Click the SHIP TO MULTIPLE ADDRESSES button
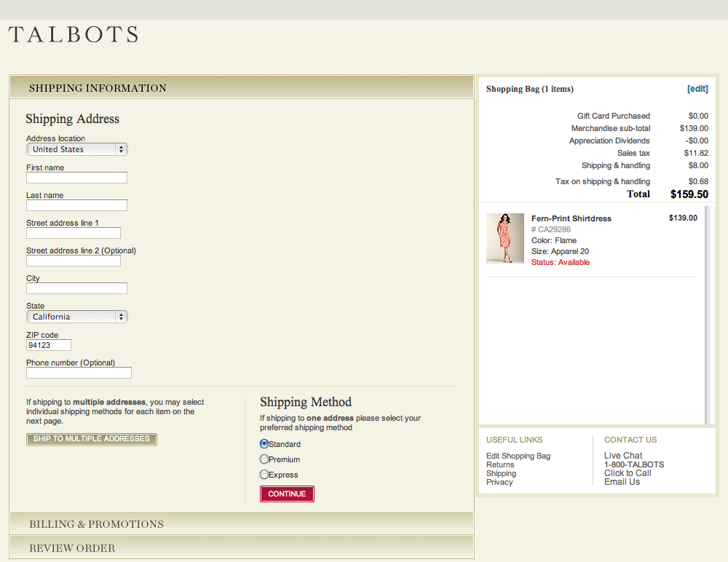The width and height of the screenshot is (728, 562). click(91, 439)
